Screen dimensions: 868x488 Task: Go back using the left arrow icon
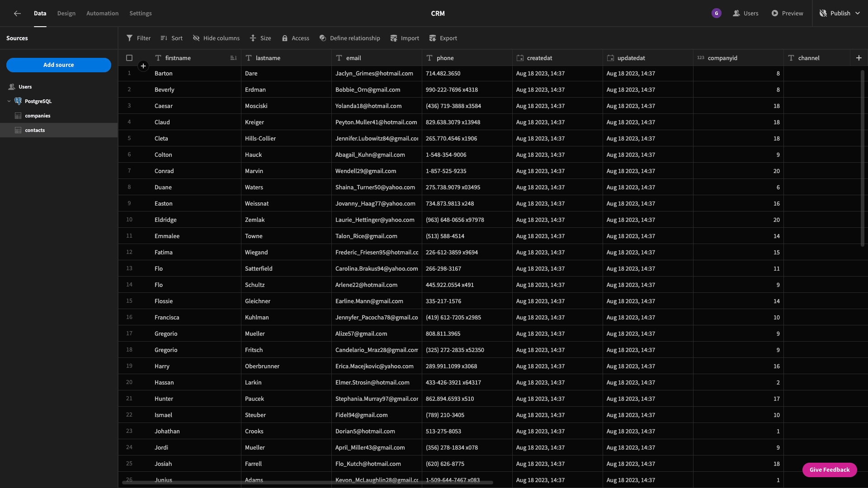coord(17,14)
